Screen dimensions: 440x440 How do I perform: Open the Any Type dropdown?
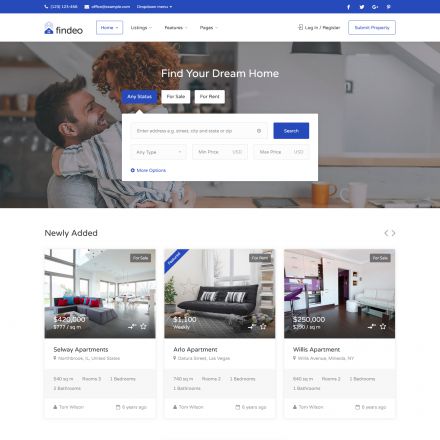coord(159,152)
